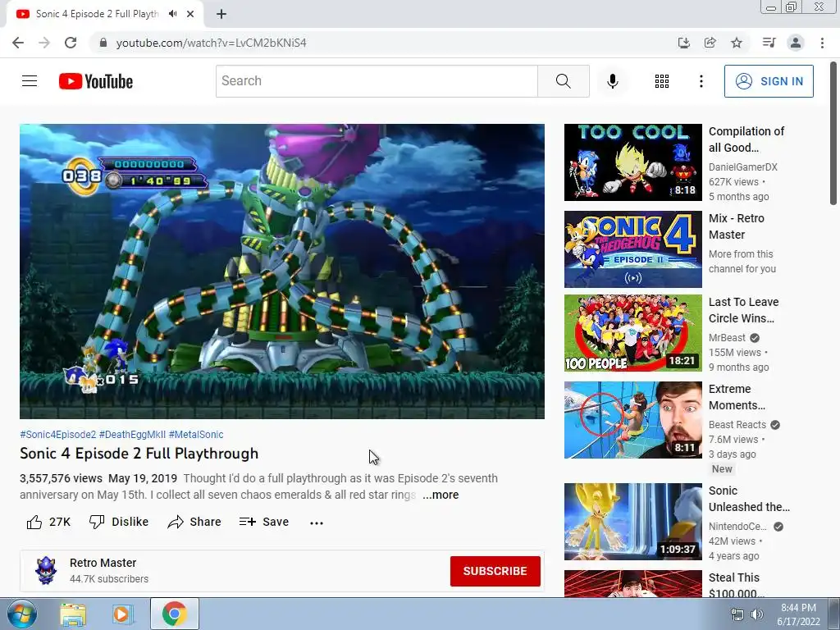The width and height of the screenshot is (840, 630).
Task: Subscribe to Retro Master channel
Action: click(x=495, y=571)
